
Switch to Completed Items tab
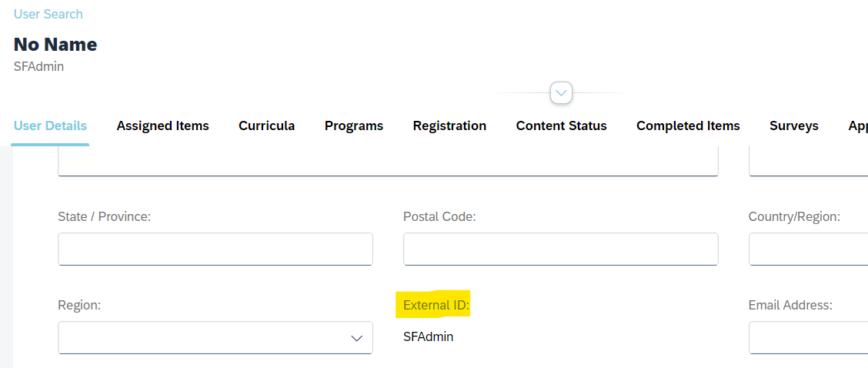688,125
